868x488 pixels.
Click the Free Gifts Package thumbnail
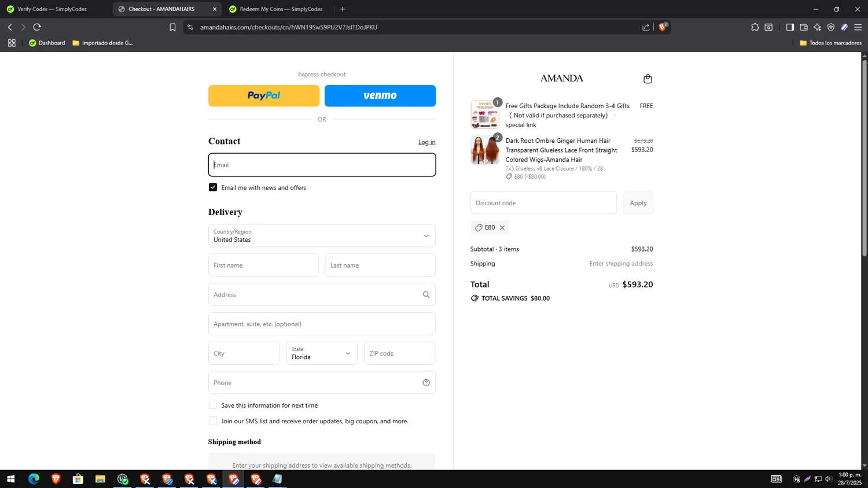(485, 114)
